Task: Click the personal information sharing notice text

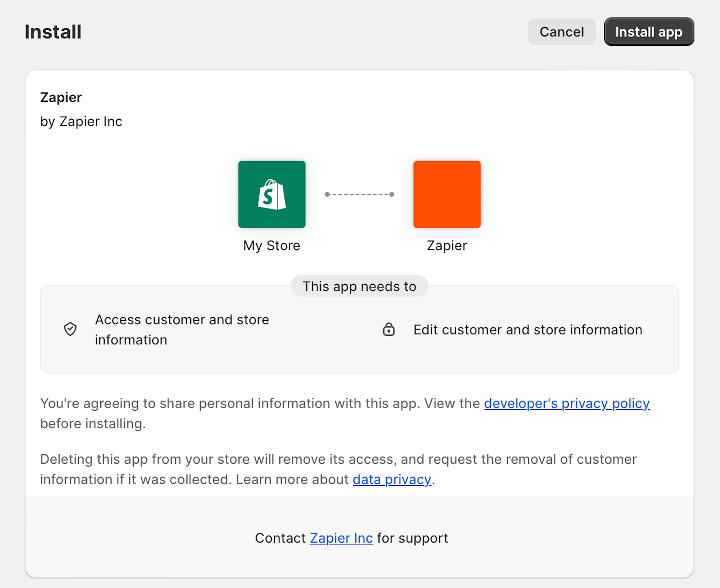Action: [x=345, y=413]
